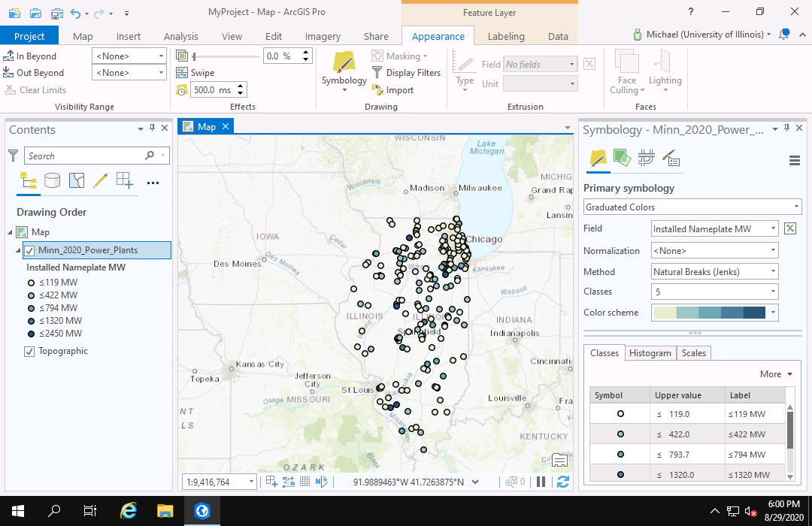Click the Swipe tool icon
812x526 pixels.
coord(183,73)
